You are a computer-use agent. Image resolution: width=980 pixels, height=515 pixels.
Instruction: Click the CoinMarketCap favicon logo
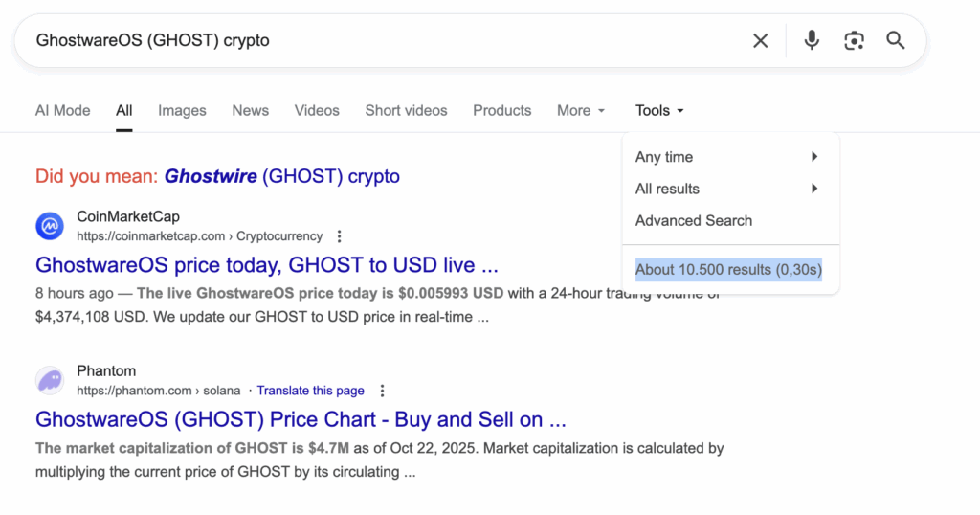[50, 226]
